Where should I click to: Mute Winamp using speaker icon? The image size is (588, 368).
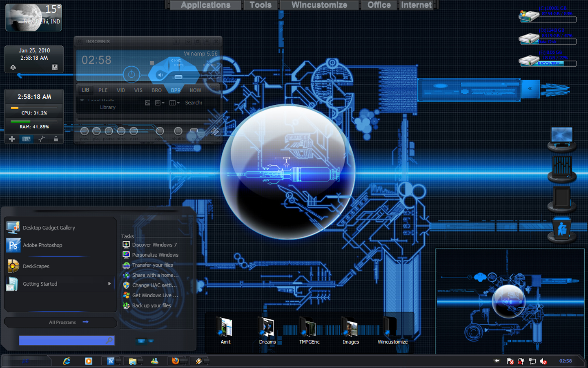(x=160, y=75)
